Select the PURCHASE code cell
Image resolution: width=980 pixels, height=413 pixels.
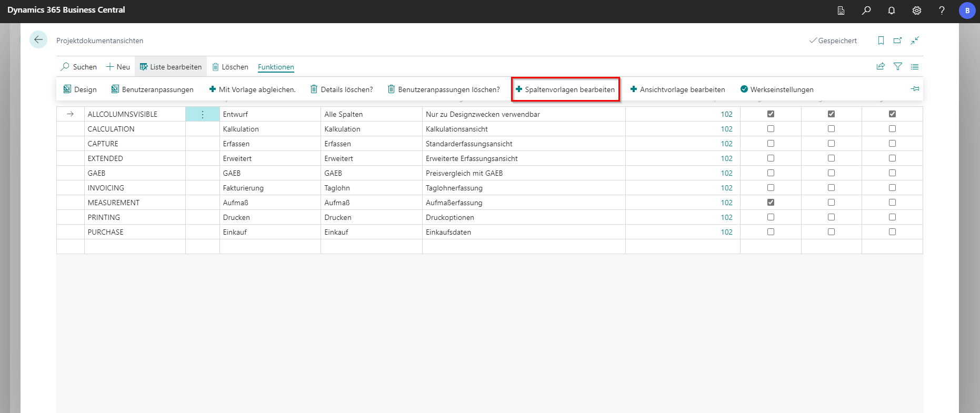point(106,232)
